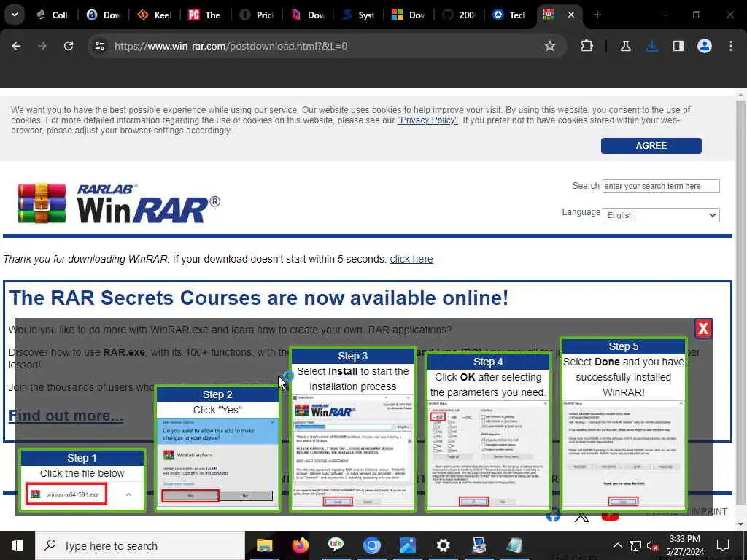Open the tab search dropdown arrow
This screenshot has height=560, width=747.
(15, 15)
